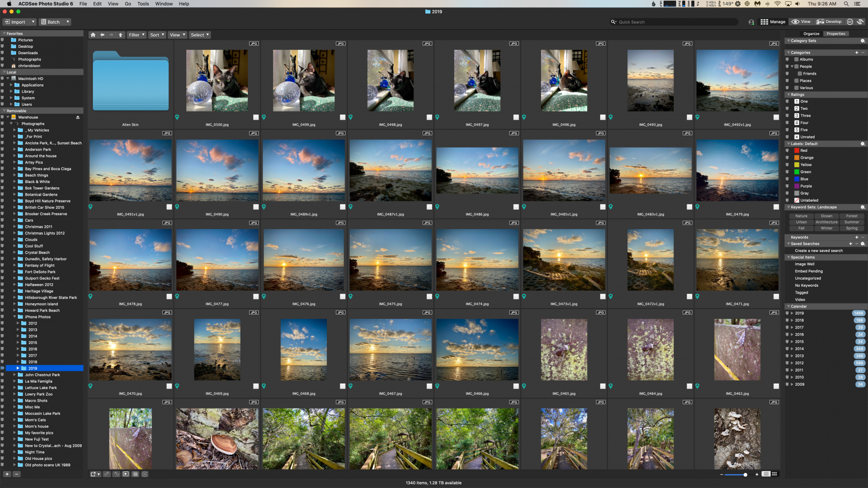Click the home folder navigation icon
868x488 pixels.
click(x=93, y=35)
